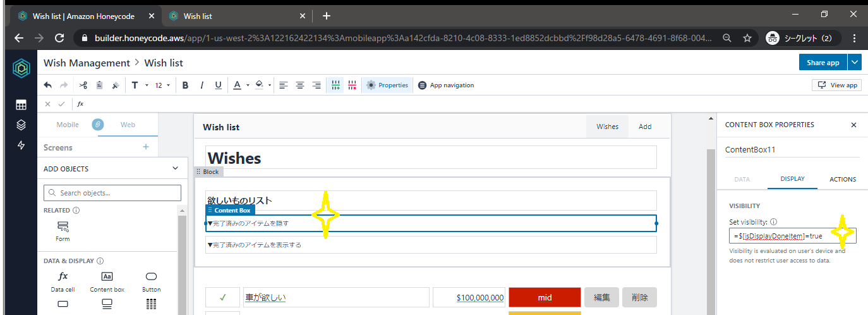Screen dimensions: 868x315
Task: Edit the ContentBox11 name field
Action: [x=792, y=150]
